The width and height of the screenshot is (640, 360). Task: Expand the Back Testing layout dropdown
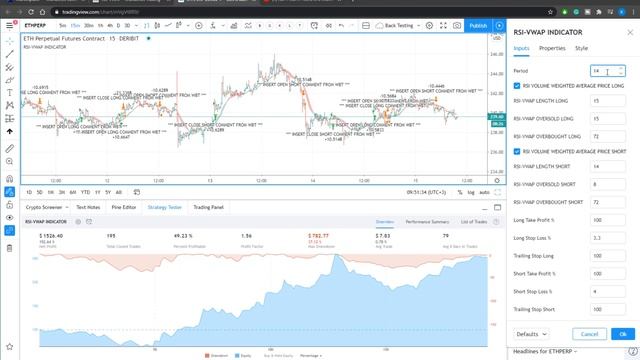coord(418,25)
